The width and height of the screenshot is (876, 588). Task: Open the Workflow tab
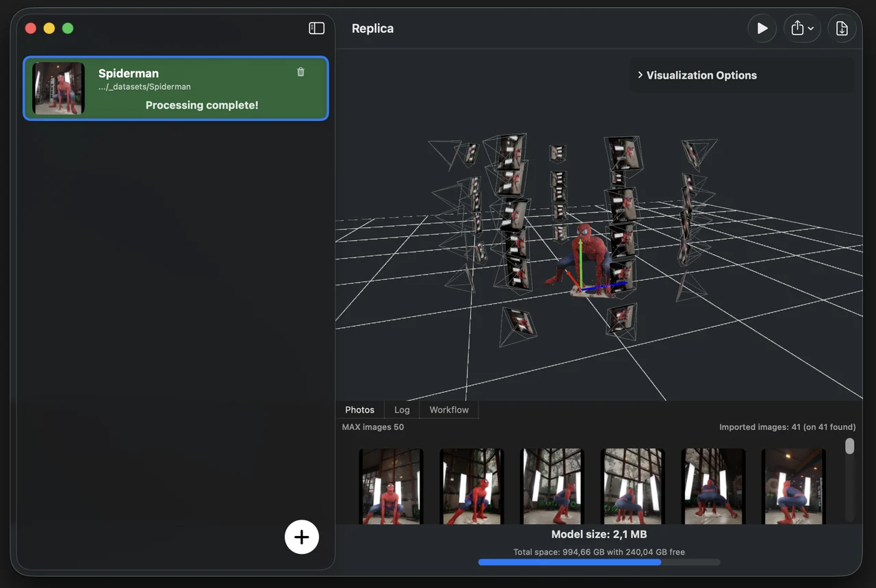tap(449, 409)
